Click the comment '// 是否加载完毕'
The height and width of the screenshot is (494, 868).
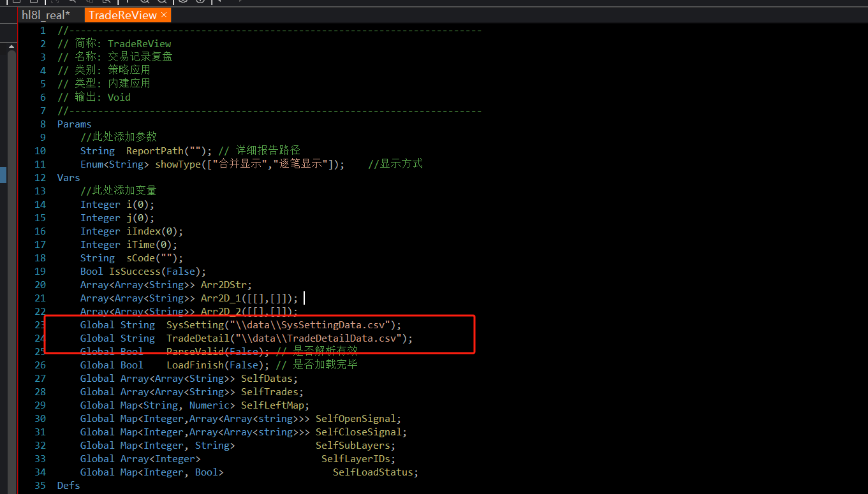(x=316, y=365)
